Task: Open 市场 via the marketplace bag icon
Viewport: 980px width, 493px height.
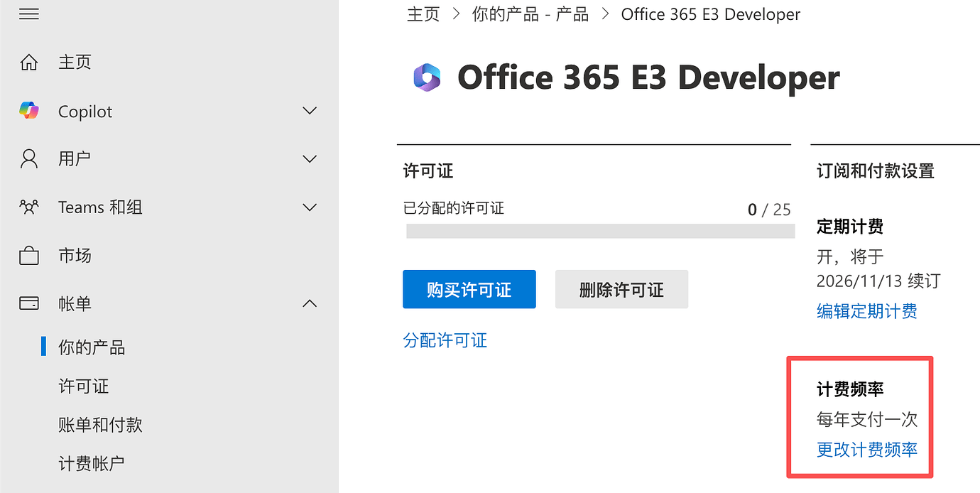Action: (x=28, y=255)
